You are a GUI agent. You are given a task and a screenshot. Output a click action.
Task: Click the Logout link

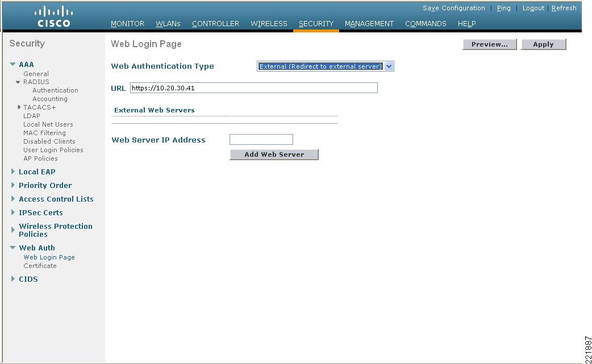point(533,8)
